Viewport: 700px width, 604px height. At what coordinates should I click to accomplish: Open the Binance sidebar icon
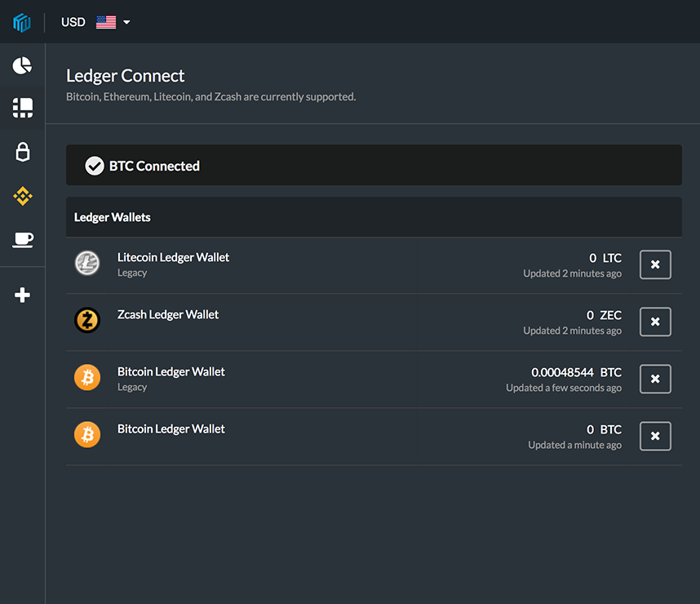(22, 196)
